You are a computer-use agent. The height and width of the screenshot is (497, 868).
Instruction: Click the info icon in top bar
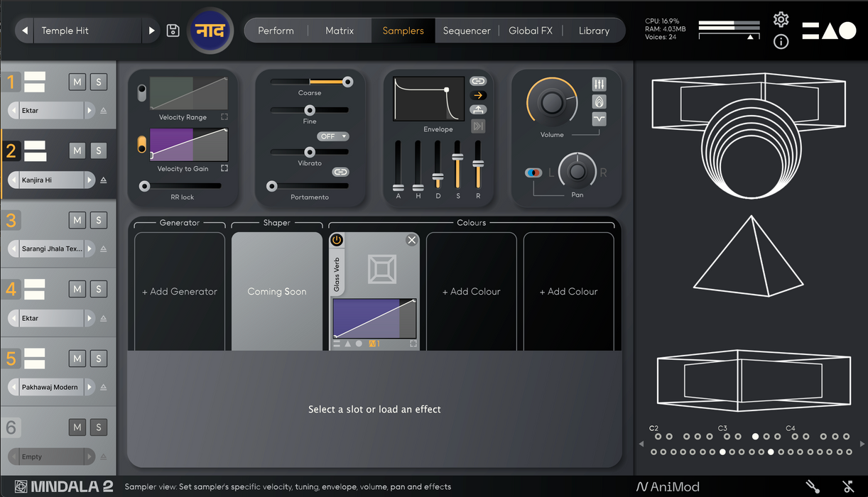pos(781,42)
